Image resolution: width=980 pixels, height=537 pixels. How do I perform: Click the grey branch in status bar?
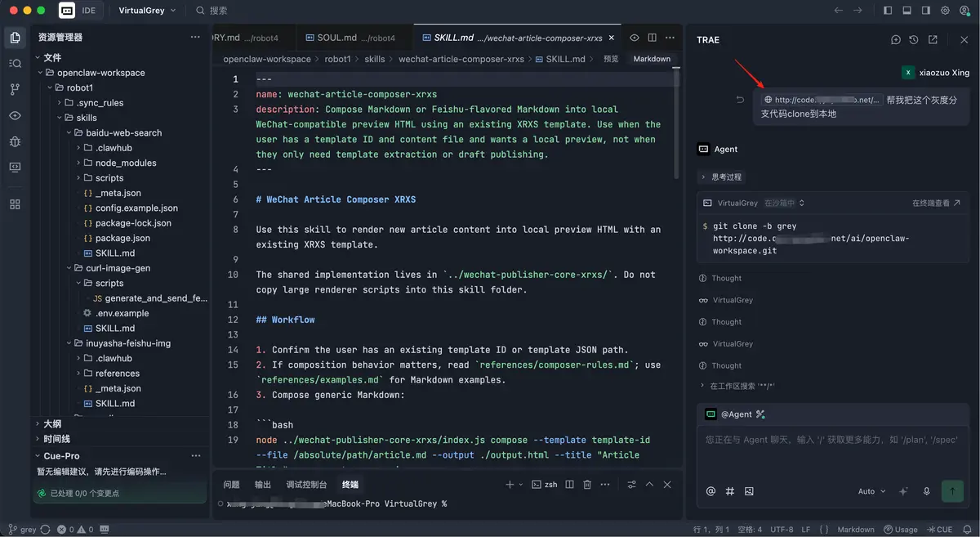point(23,530)
